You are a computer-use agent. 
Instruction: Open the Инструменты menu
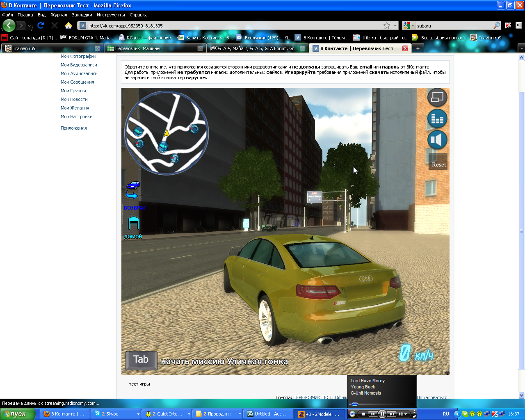[x=111, y=15]
